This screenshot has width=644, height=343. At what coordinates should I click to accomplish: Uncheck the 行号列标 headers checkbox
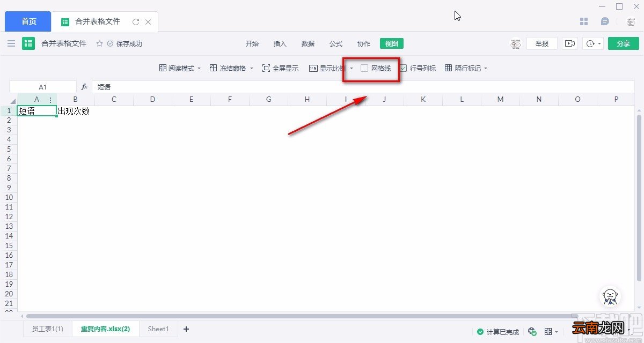coord(403,68)
